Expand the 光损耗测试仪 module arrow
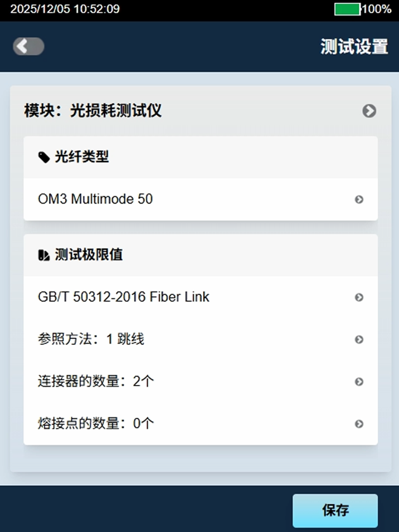Screen dimensions: 399x532 369,111
